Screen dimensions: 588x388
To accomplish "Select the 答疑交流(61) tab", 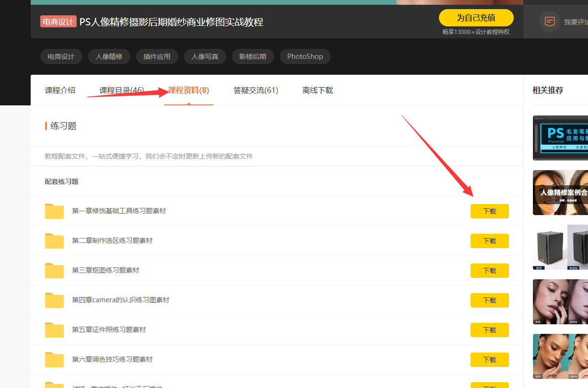I will [x=256, y=90].
